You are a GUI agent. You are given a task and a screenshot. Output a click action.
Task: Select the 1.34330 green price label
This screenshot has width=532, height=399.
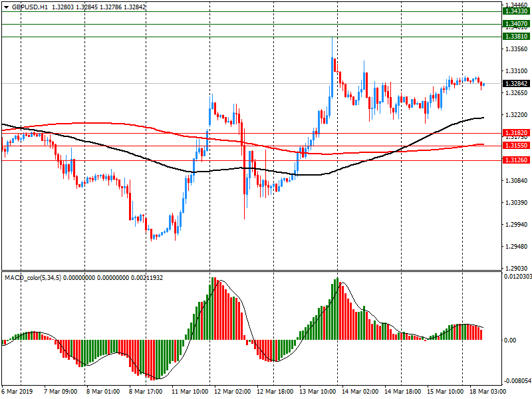516,11
